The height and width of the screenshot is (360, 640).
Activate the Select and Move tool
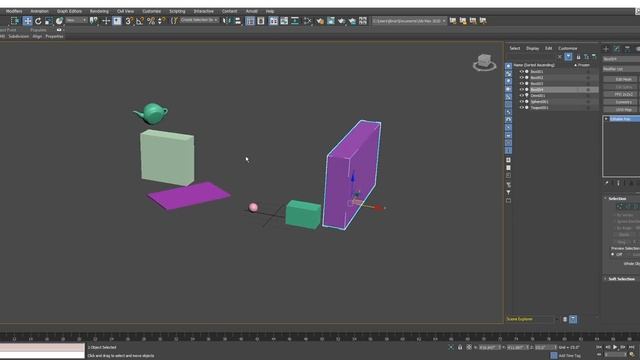(x=27, y=21)
